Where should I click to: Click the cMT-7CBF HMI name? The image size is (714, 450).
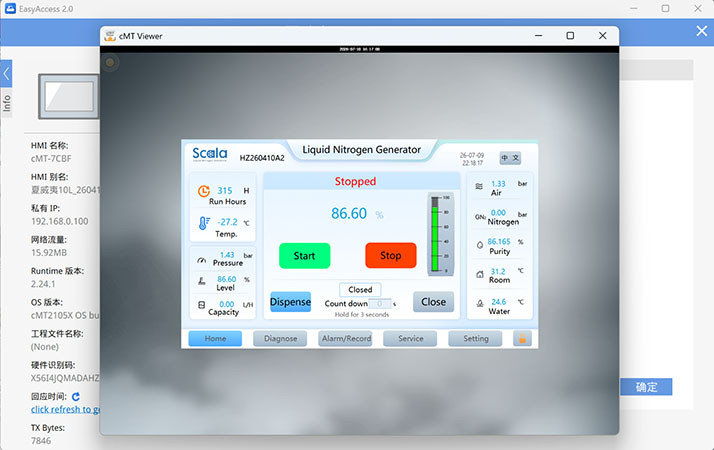coord(51,159)
